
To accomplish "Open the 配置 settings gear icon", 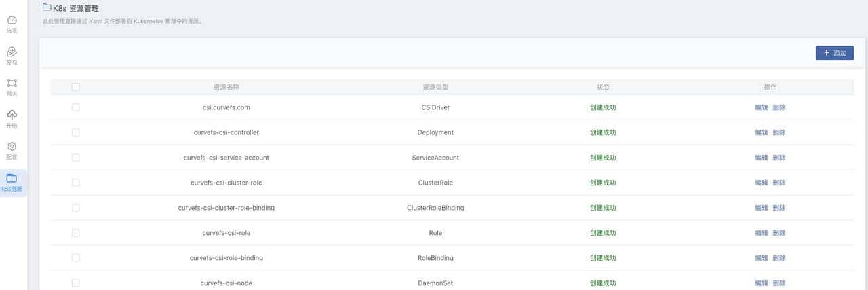I will click(12, 147).
